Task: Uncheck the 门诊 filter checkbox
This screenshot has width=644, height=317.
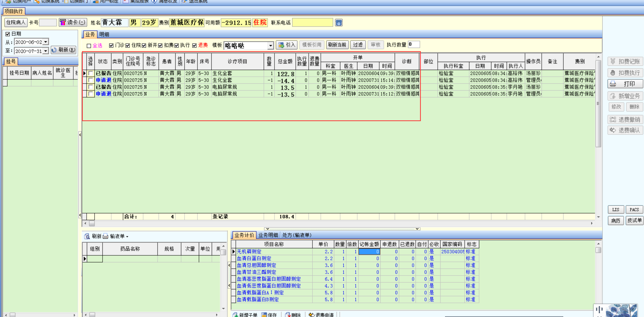Action: click(111, 45)
